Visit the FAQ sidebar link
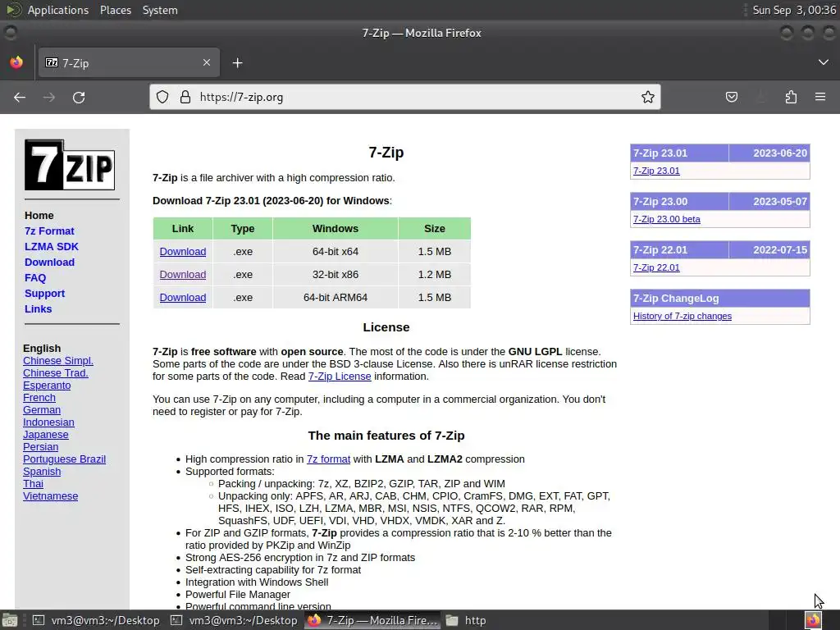 (x=35, y=277)
